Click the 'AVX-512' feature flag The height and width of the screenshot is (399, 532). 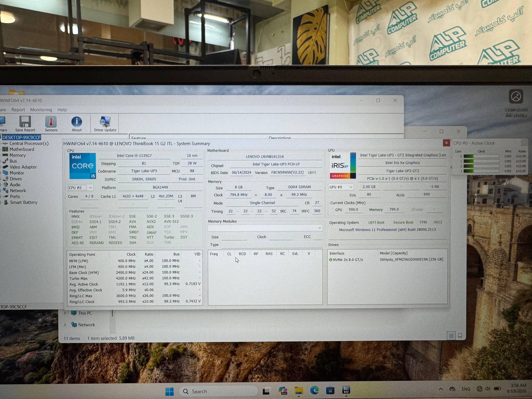tap(171, 222)
